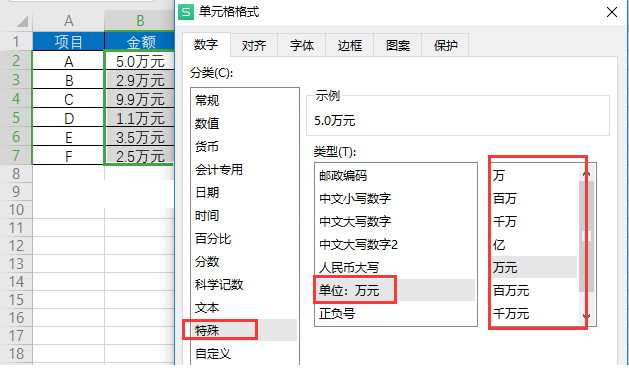Select row 12 header
629x370 pixels.
pos(16,246)
